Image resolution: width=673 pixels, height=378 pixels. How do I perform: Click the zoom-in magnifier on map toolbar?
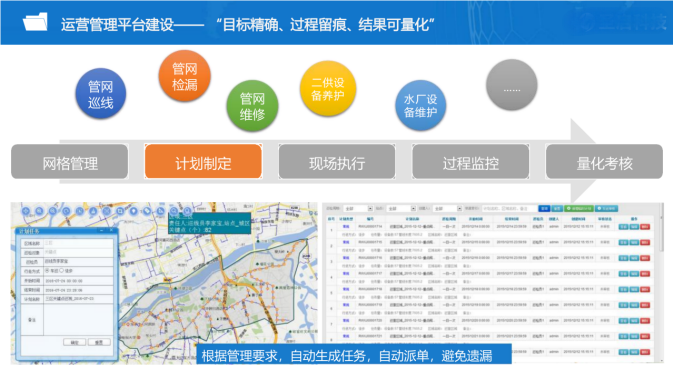pos(39,211)
